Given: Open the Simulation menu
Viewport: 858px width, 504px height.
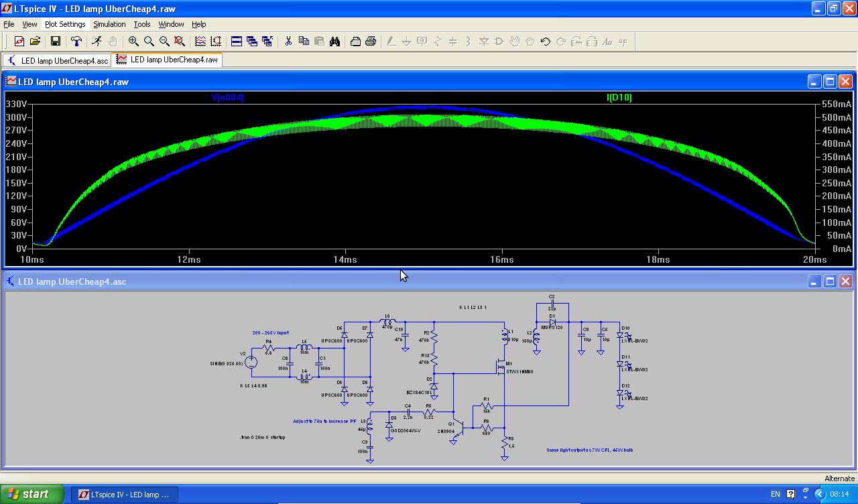Looking at the screenshot, I should pos(109,24).
